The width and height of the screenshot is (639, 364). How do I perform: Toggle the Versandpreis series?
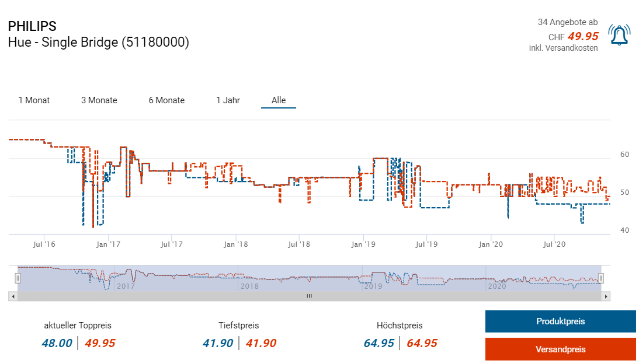click(x=560, y=349)
